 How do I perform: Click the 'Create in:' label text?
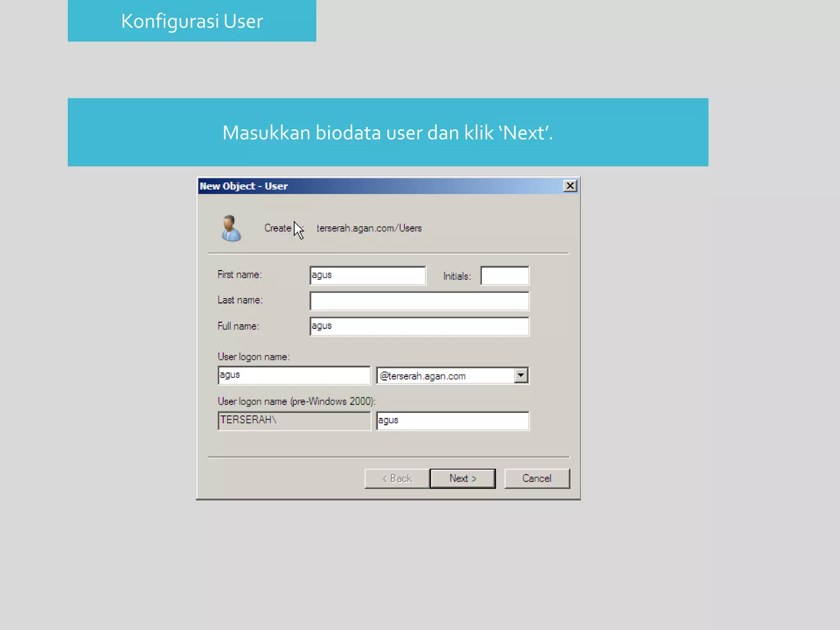click(284, 228)
